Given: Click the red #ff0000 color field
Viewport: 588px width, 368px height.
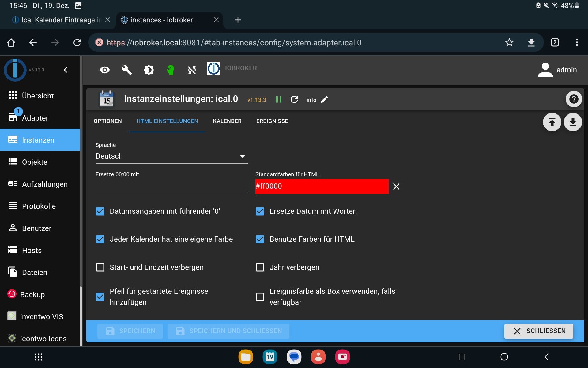Looking at the screenshot, I should coord(322,186).
